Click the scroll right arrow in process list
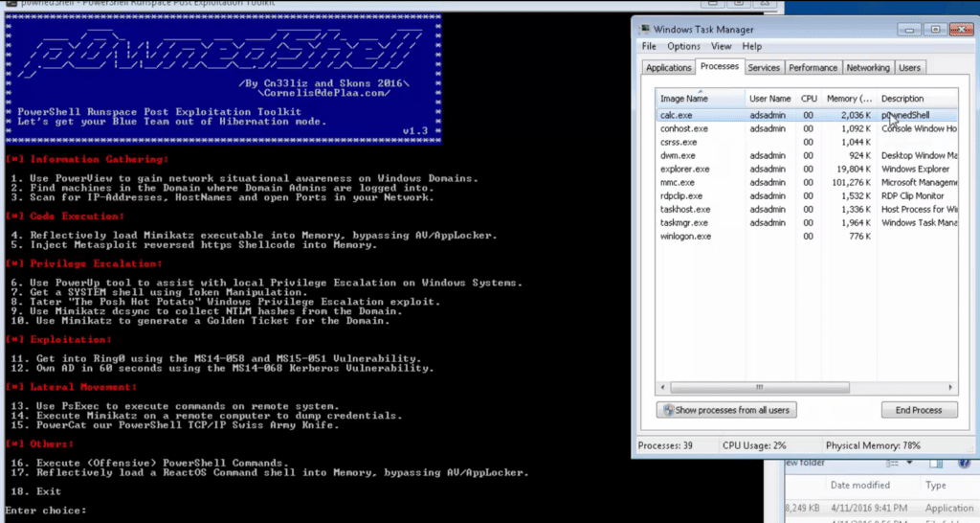Image resolution: width=980 pixels, height=523 pixels. click(950, 387)
